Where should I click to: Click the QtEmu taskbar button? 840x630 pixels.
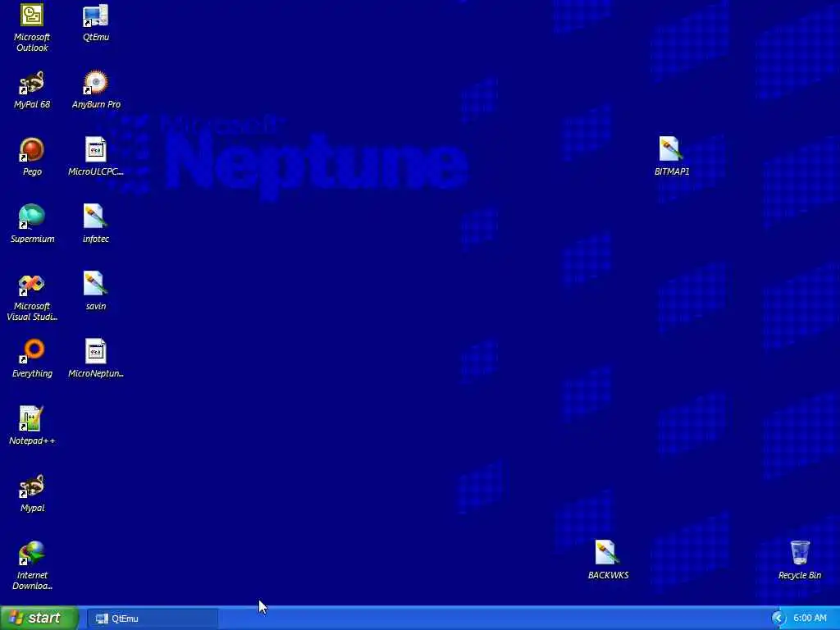pyautogui.click(x=152, y=619)
